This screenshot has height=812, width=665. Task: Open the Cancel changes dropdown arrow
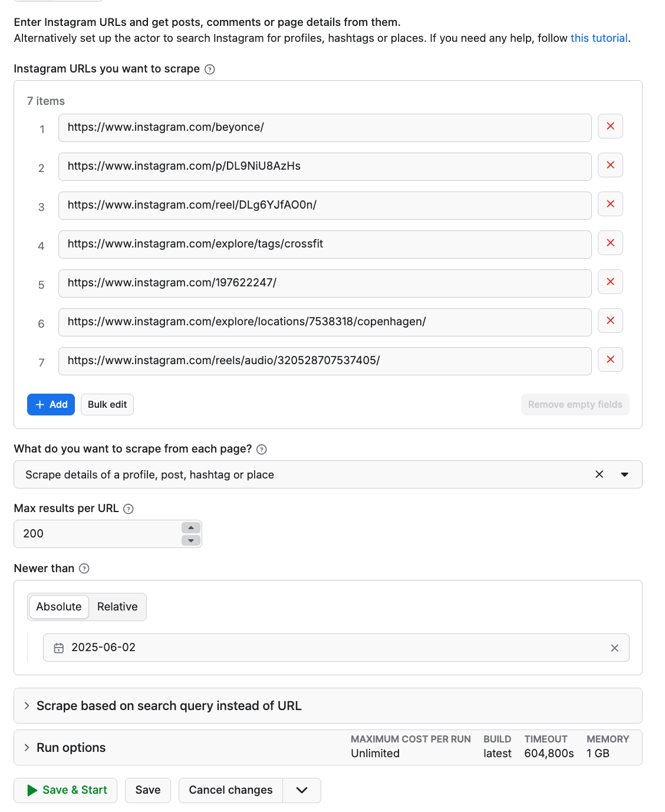[301, 790]
